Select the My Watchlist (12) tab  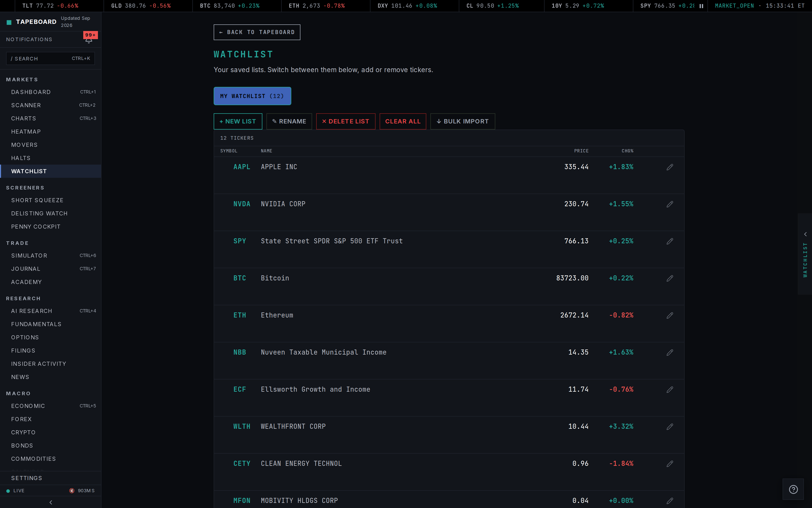point(252,96)
